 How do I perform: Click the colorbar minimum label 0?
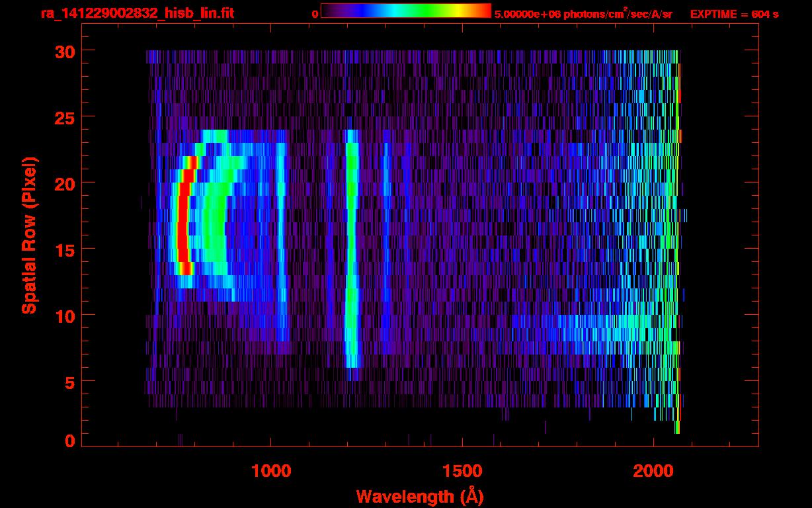(x=315, y=14)
